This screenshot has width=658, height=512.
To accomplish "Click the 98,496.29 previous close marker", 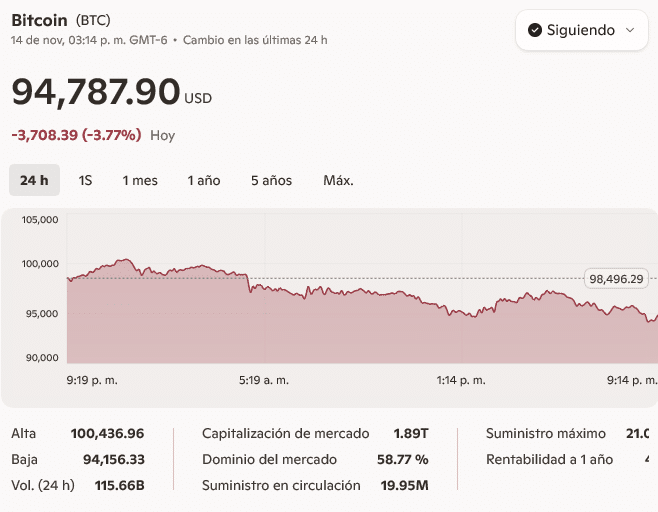I will click(616, 279).
